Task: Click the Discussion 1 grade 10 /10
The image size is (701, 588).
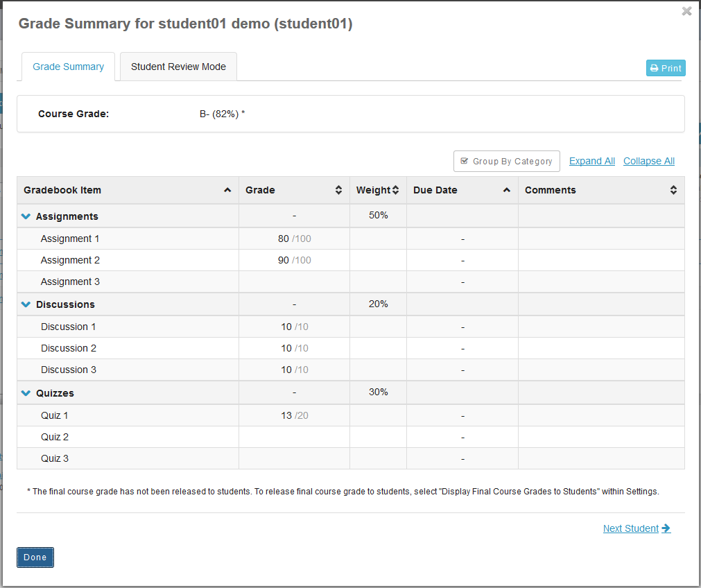Action: pos(294,327)
